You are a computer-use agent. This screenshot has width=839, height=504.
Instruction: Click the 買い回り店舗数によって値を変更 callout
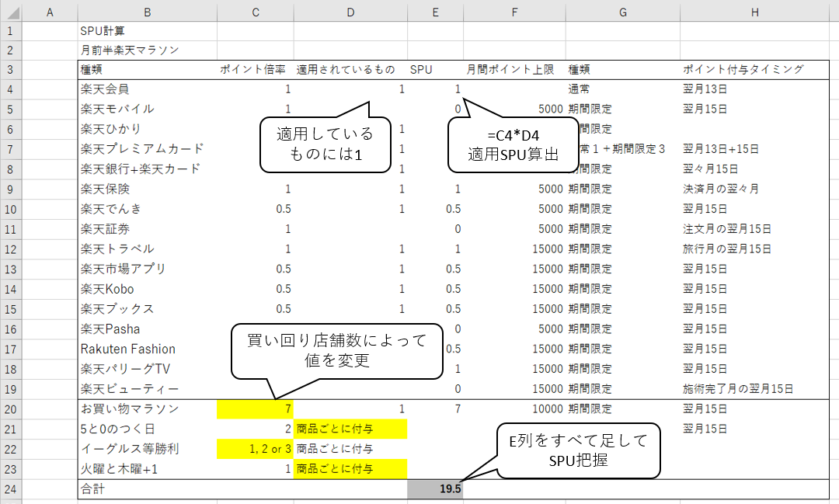337,350
